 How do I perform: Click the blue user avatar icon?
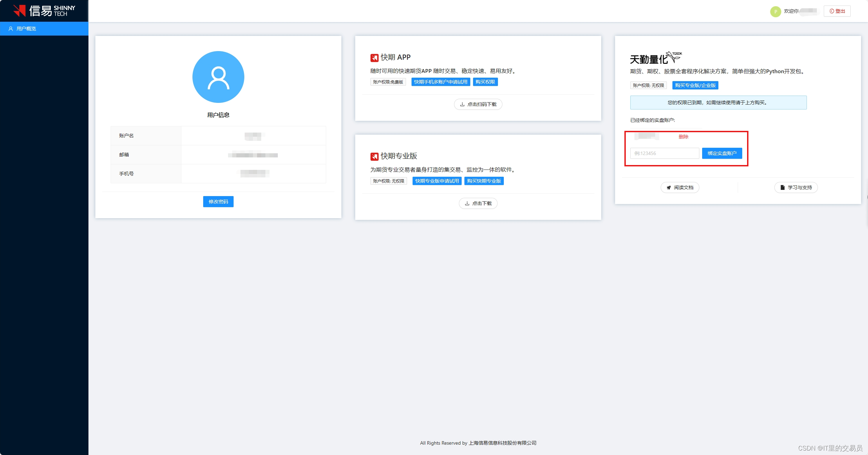[218, 77]
